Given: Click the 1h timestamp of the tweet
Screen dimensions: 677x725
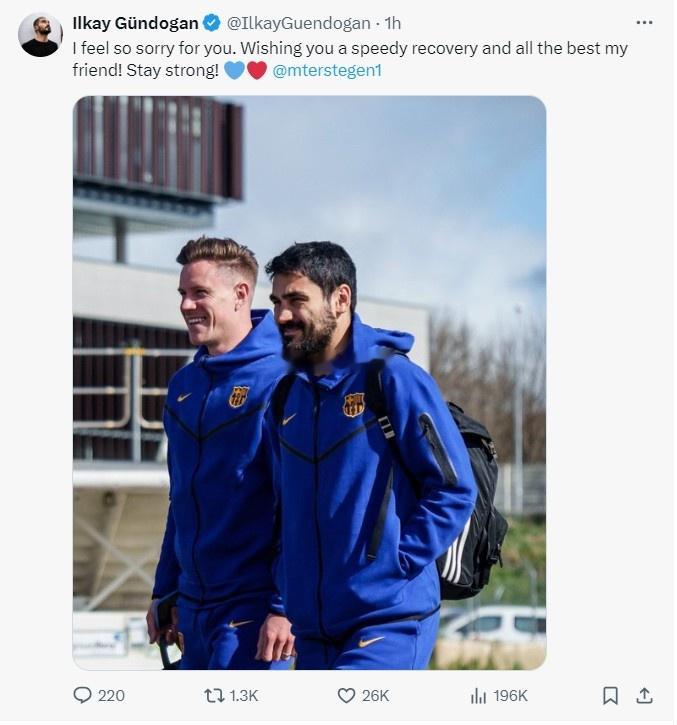Looking at the screenshot, I should (x=393, y=23).
